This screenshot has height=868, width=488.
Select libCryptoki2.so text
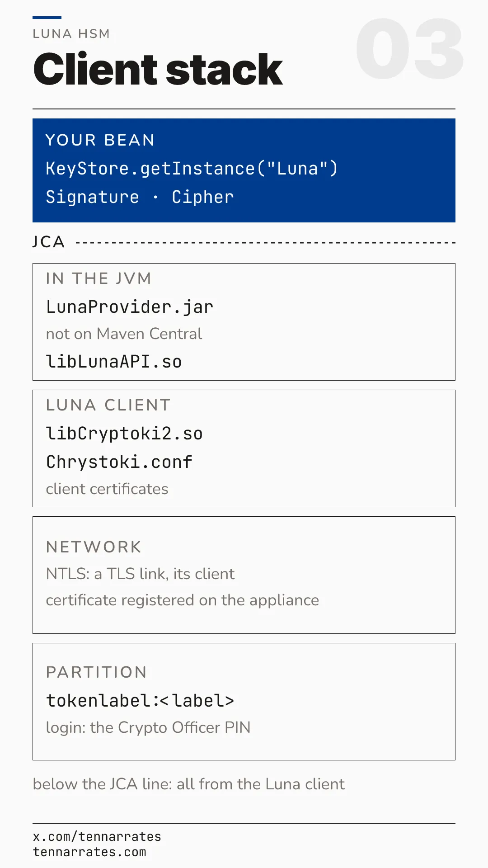124,434
